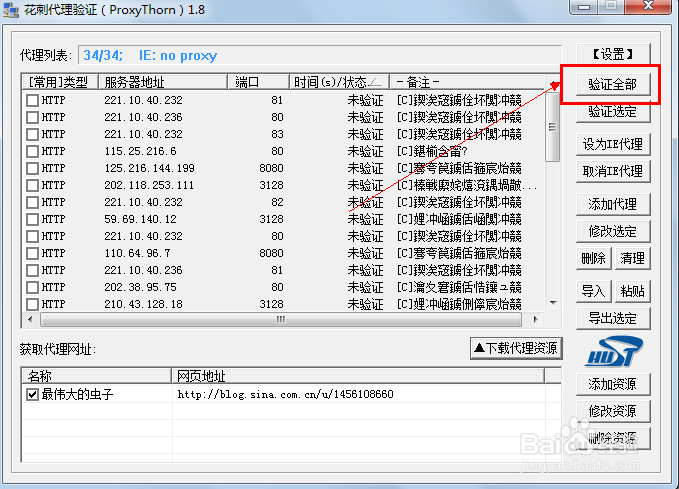The height and width of the screenshot is (489, 679).
Task: Click the horizontal scrollbar thumb of proxy list
Action: click(281, 320)
